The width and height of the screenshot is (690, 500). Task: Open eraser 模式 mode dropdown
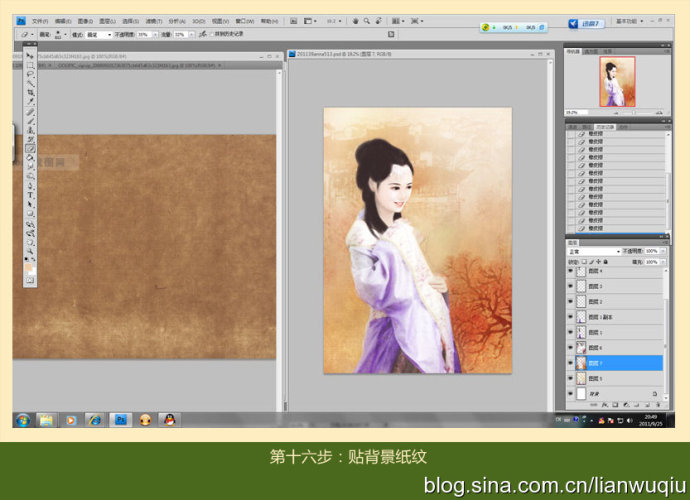point(99,34)
